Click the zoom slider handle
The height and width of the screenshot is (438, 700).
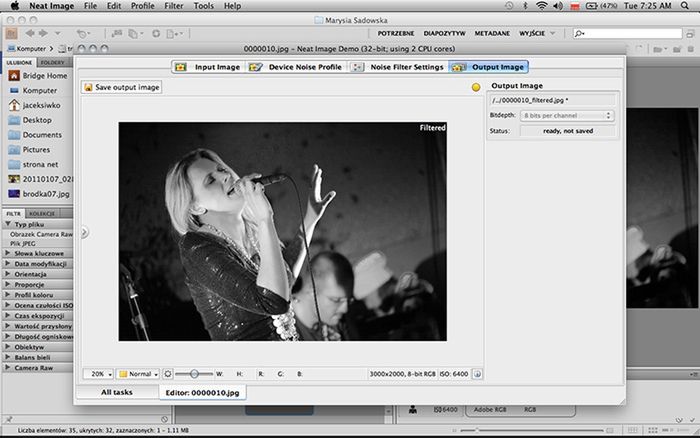click(x=194, y=374)
